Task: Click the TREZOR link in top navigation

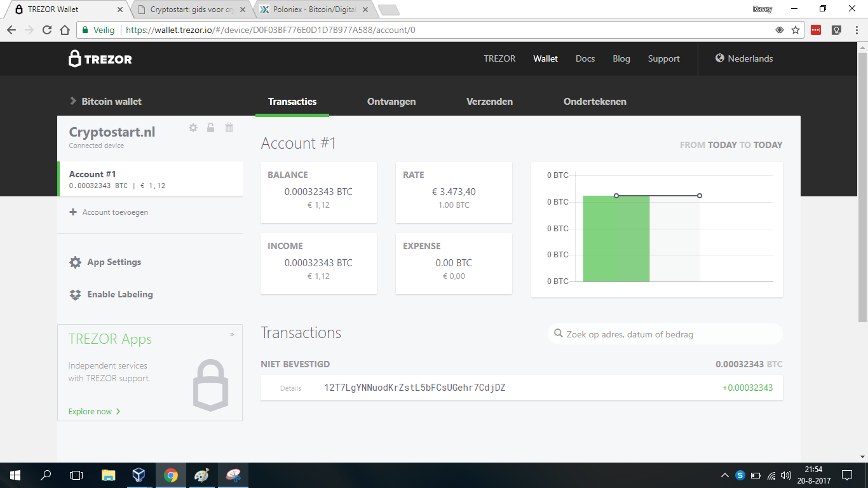Action: pyautogui.click(x=499, y=58)
